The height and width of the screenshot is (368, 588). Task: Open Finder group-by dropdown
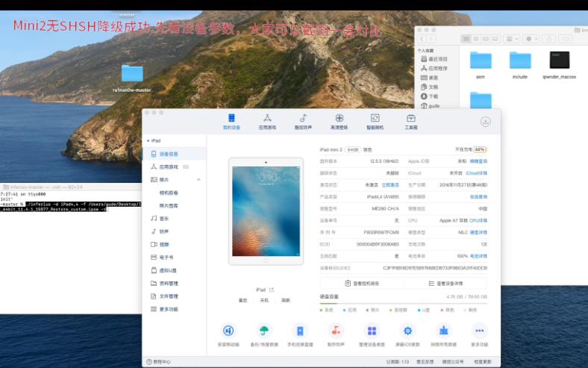click(x=511, y=39)
